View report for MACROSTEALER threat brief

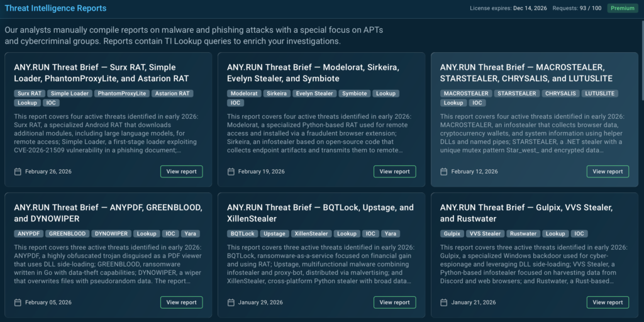tap(608, 172)
